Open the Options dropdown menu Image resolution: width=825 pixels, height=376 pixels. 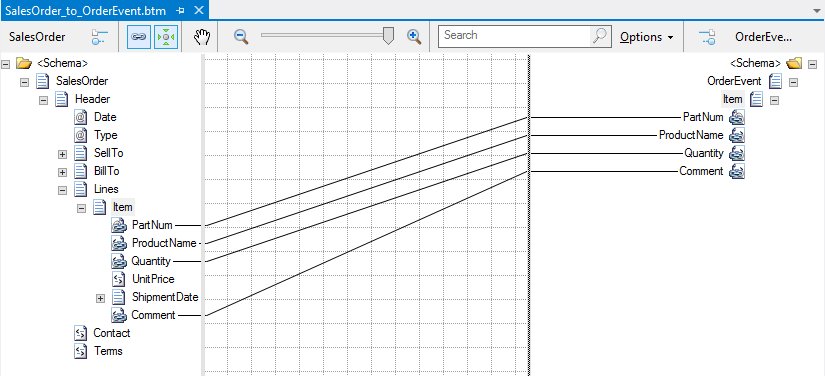click(x=647, y=37)
